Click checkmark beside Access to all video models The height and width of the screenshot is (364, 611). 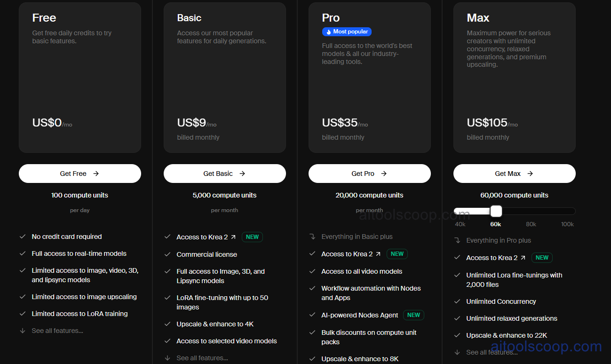pyautogui.click(x=312, y=271)
